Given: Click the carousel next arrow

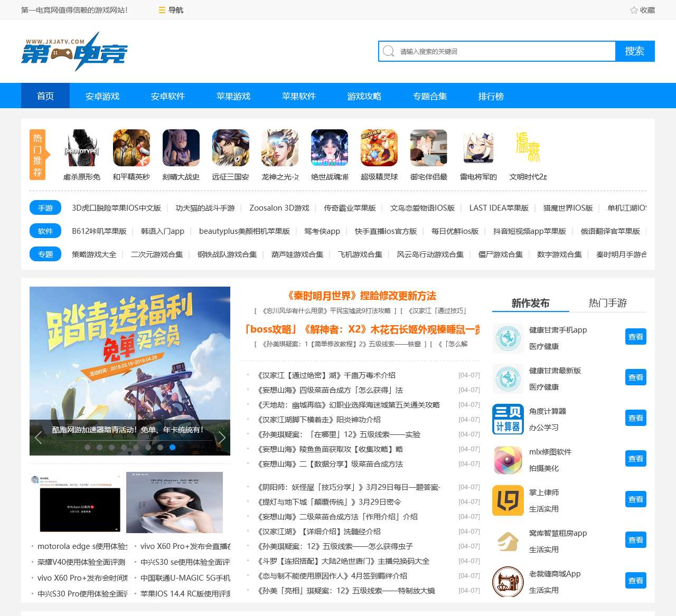Looking at the screenshot, I should [x=222, y=438].
